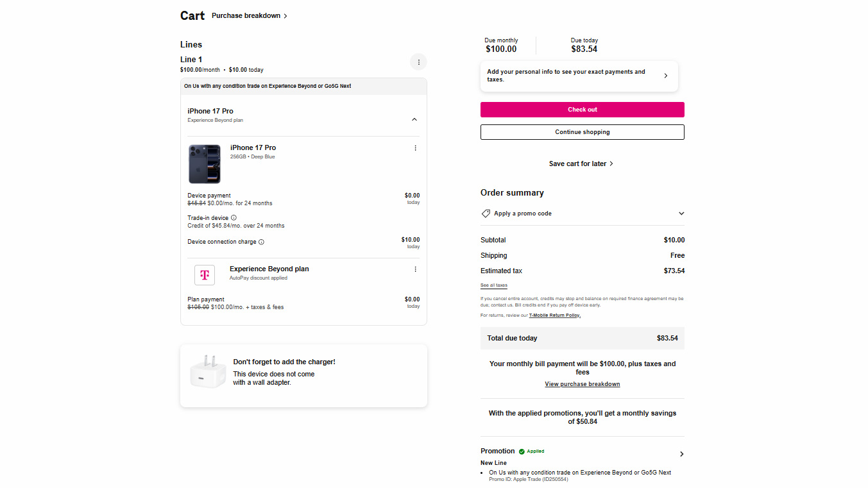Expand the Apply a promo code section
The width and height of the screenshot is (868, 488).
[681, 213]
